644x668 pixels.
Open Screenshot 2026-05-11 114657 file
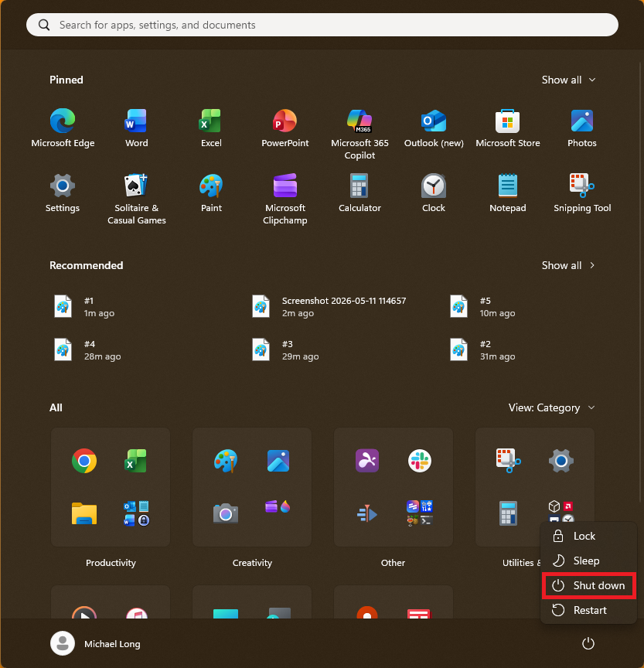(329, 307)
